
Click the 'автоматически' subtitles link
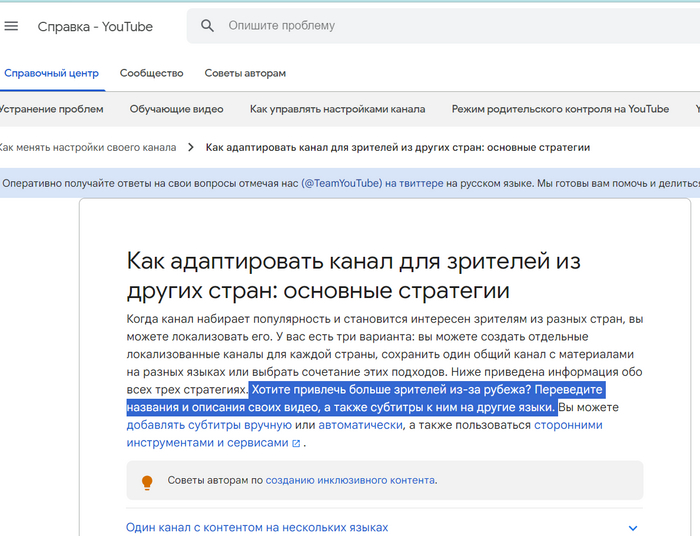pyautogui.click(x=358, y=425)
